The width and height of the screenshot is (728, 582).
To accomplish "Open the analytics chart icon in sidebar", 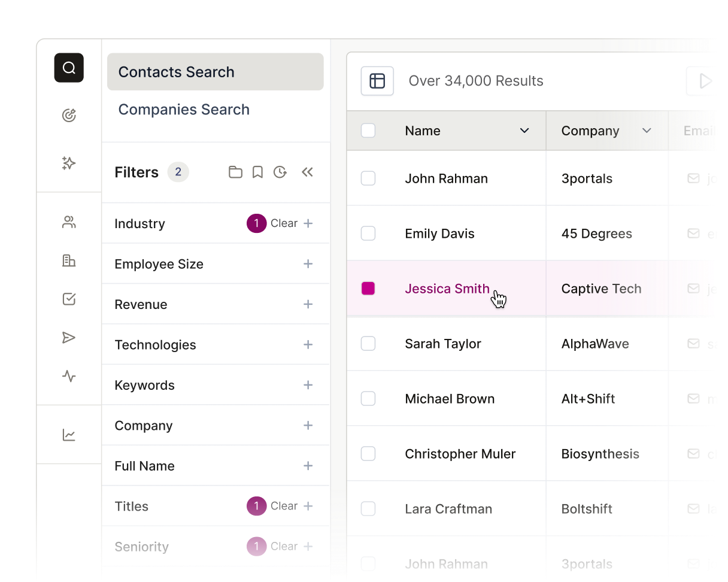I will coord(69,435).
